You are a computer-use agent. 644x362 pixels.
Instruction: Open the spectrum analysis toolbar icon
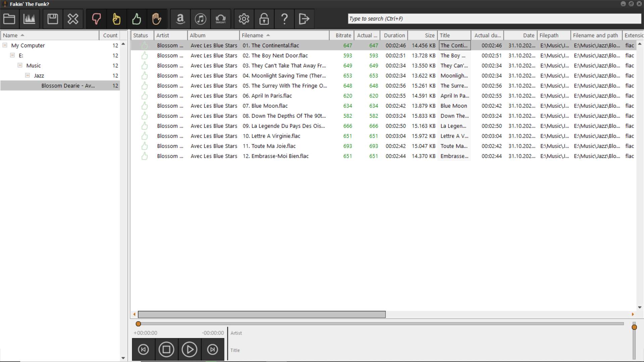[30, 19]
